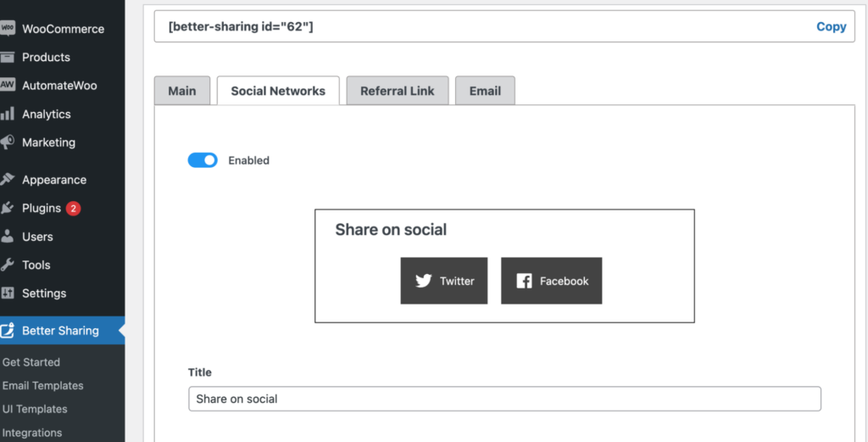
Task: Open Appearance paintbrush icon
Action: (x=7, y=180)
